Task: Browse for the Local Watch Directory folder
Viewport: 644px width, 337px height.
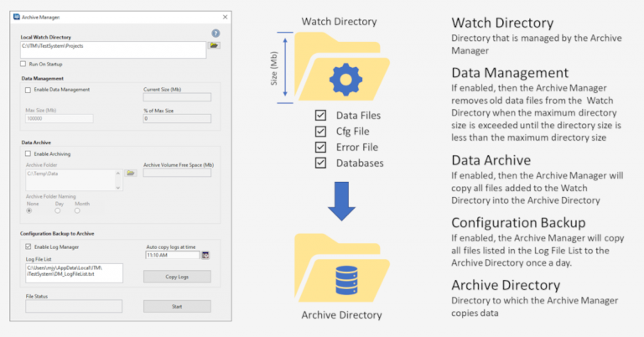Action: 214,45
